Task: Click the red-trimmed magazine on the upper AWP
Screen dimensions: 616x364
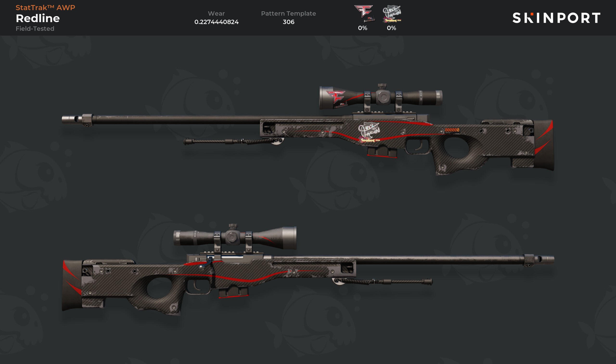Action: [382, 151]
